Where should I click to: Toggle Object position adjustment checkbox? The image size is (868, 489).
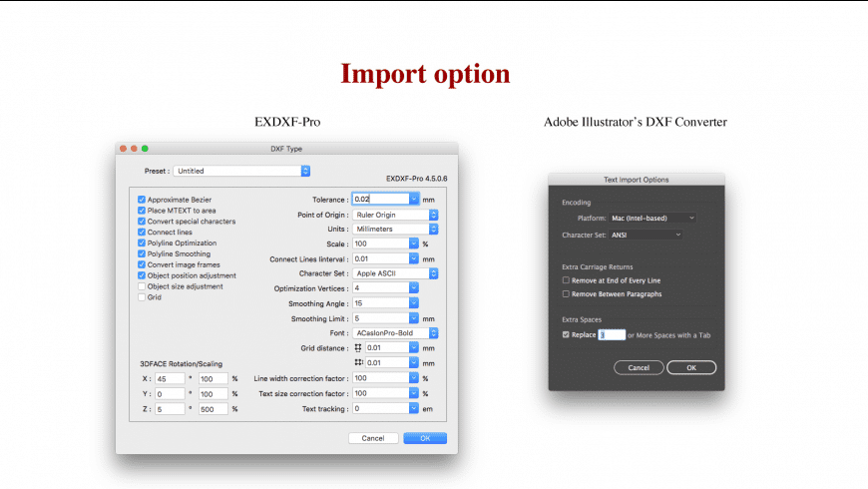(x=142, y=275)
